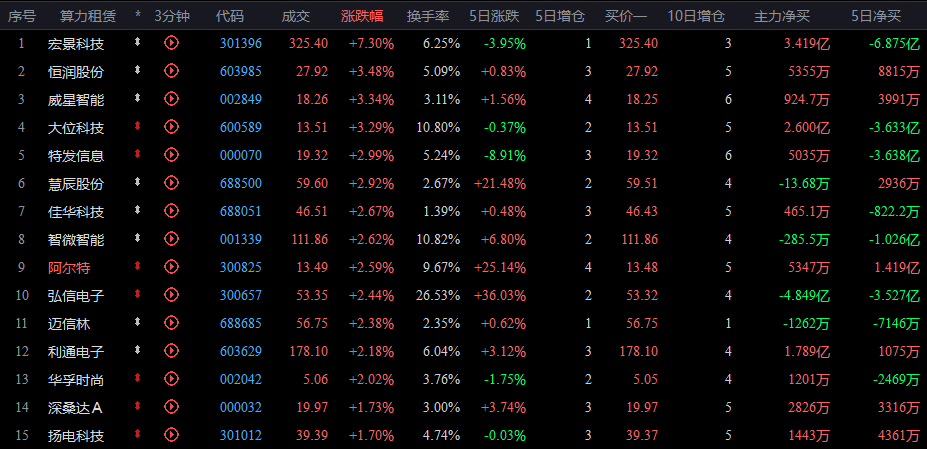The height and width of the screenshot is (449, 927).
Task: Open 3-minute chart icon for 威星智能
Action: (x=171, y=99)
